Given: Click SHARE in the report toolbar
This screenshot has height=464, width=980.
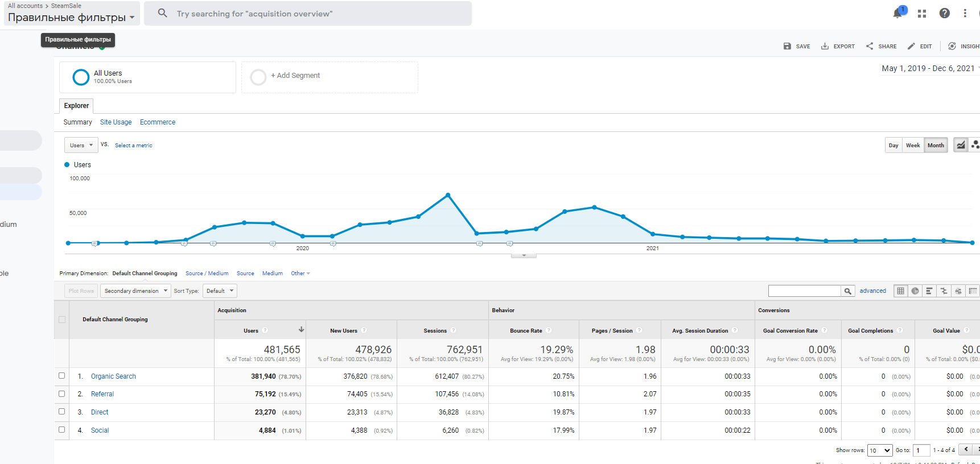Looking at the screenshot, I should [881, 46].
